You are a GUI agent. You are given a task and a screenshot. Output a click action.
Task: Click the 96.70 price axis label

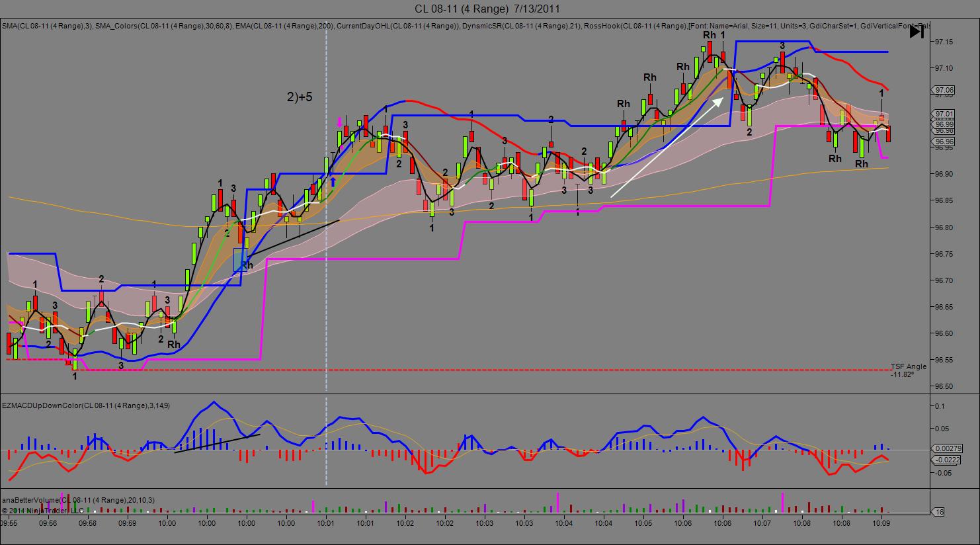click(944, 280)
